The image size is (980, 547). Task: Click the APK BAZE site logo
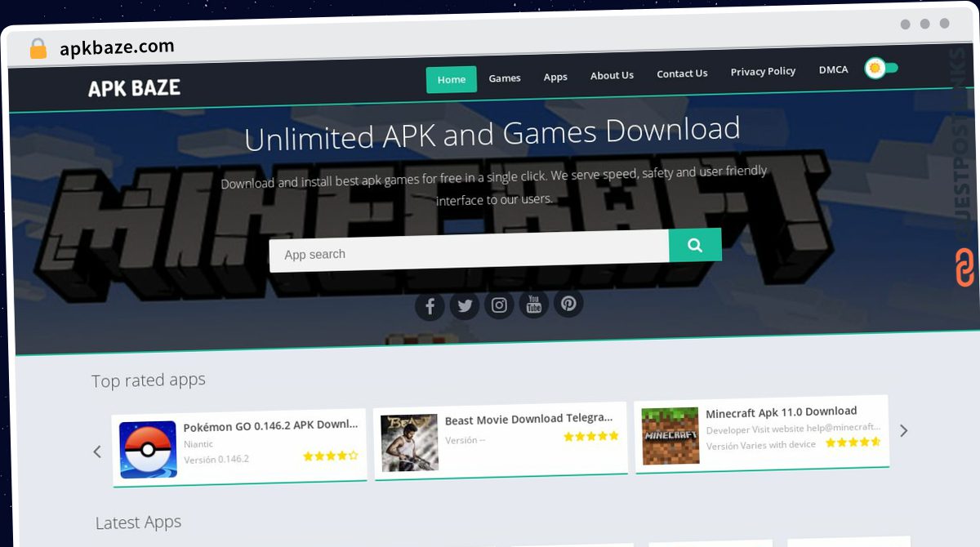[x=135, y=88]
